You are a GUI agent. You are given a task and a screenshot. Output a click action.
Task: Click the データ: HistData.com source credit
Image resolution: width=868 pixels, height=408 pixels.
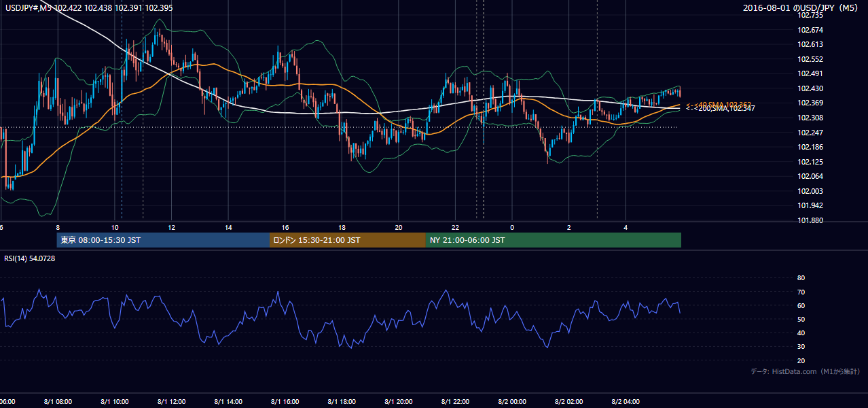point(806,371)
